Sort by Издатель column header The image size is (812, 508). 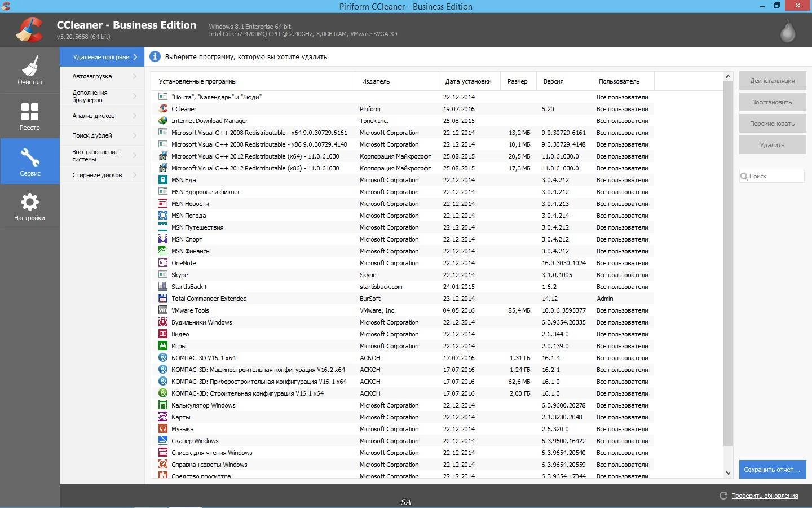pos(396,81)
